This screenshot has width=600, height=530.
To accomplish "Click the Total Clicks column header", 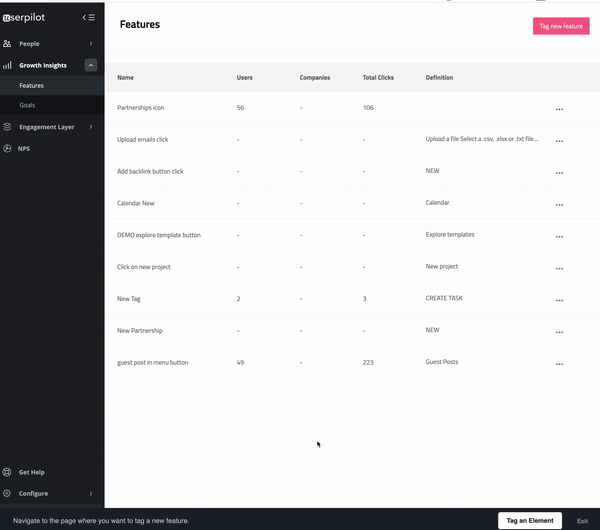I will point(380,77).
